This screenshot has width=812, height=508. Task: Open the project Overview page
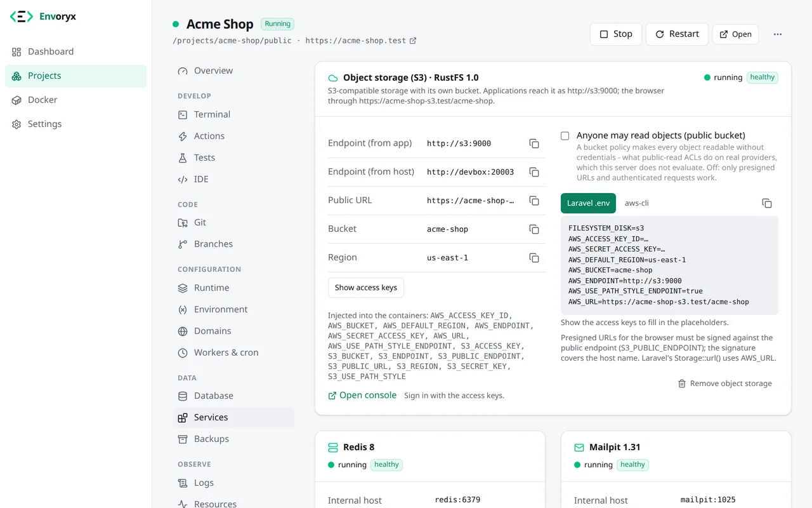click(x=233, y=70)
